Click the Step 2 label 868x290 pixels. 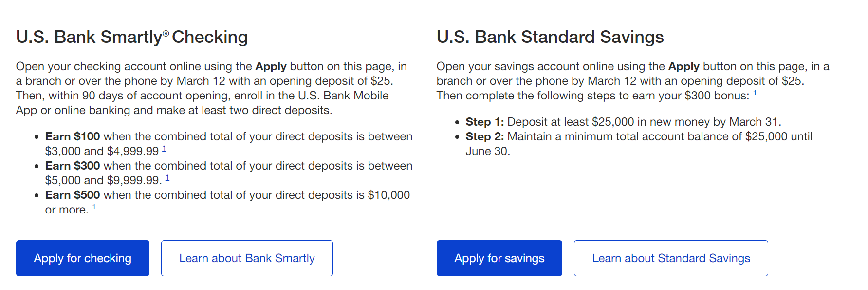tap(485, 136)
